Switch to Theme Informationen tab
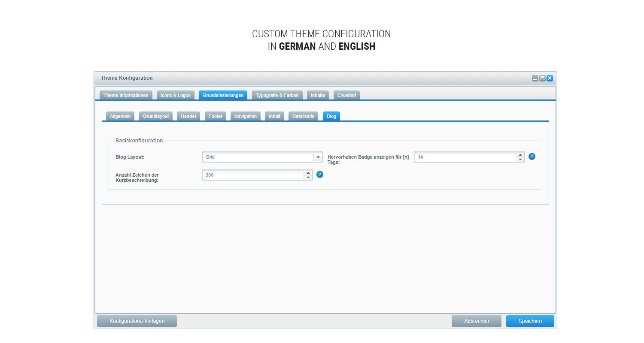The image size is (644, 343). (126, 95)
